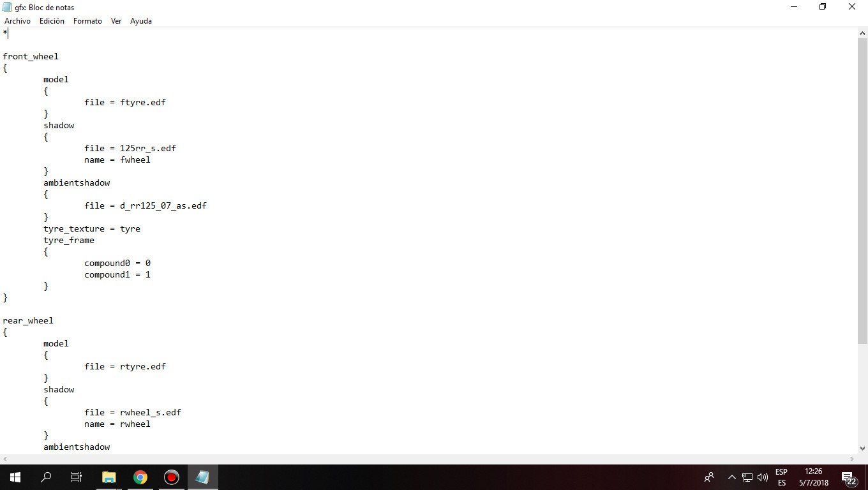Image resolution: width=868 pixels, height=490 pixels.
Task: Click the line 'file = 125rr_s.edf'
Action: (x=130, y=148)
